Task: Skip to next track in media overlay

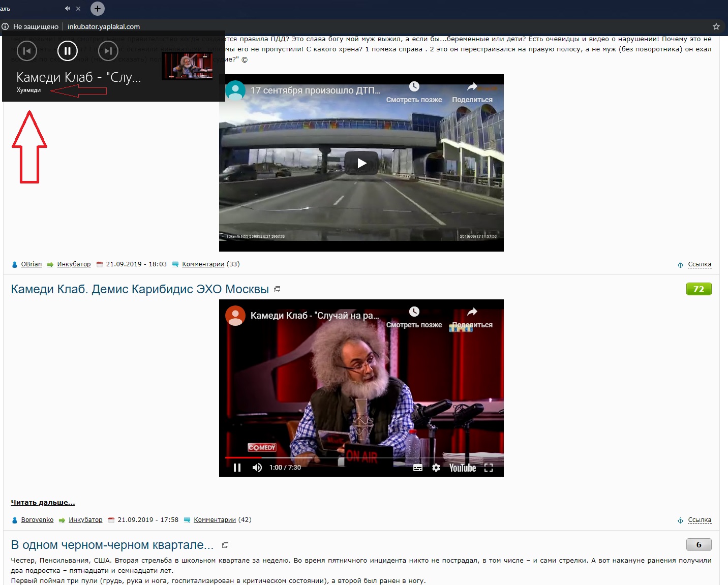Action: [x=108, y=51]
